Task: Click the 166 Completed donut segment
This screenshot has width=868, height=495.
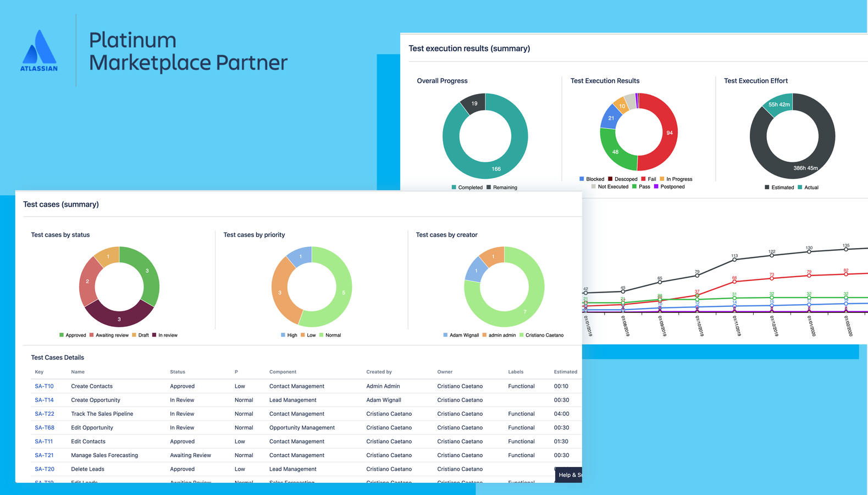Action: [496, 168]
